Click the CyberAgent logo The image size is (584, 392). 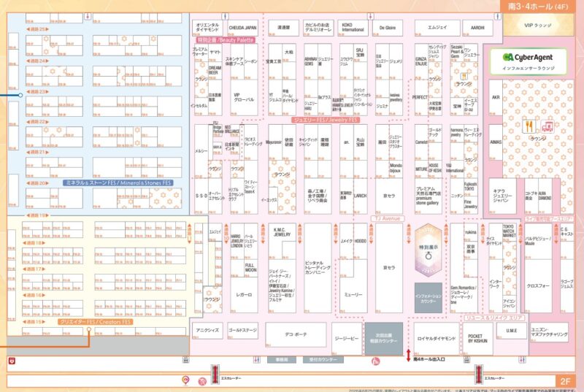528,58
